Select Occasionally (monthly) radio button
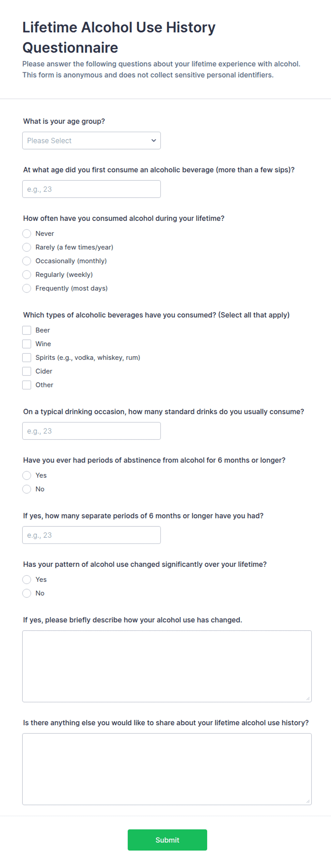Screen dimensions: 331x868 (27, 261)
